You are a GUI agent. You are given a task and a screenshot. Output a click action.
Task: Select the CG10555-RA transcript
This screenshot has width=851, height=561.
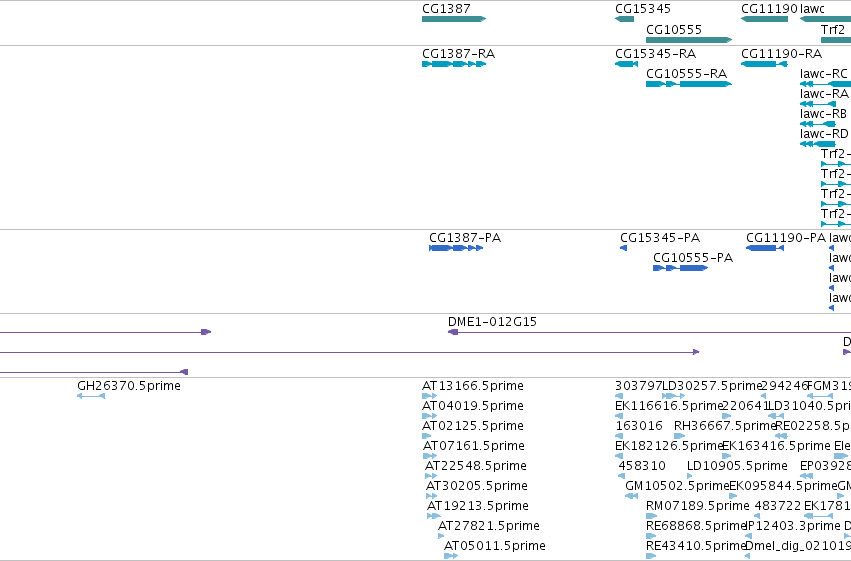point(689,84)
